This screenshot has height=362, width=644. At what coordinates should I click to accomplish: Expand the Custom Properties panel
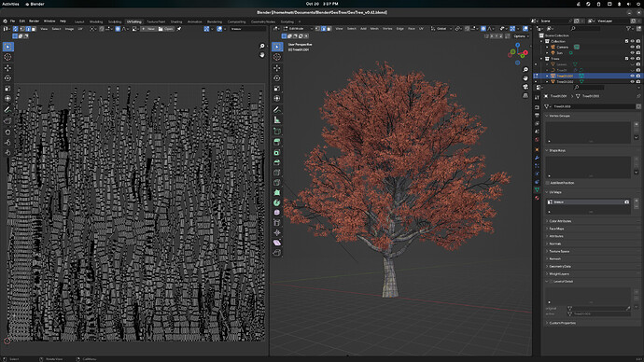pyautogui.click(x=562, y=323)
